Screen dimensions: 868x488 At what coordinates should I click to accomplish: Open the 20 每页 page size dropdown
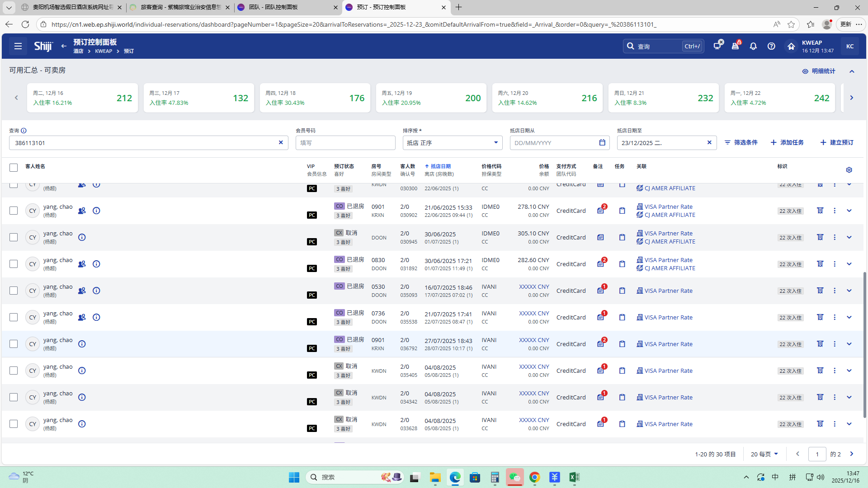point(764,454)
